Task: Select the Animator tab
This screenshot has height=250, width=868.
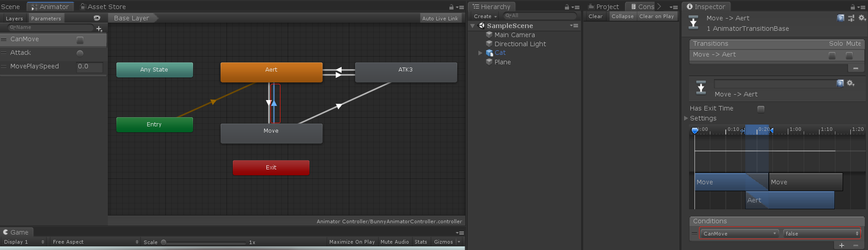Action: (x=50, y=7)
